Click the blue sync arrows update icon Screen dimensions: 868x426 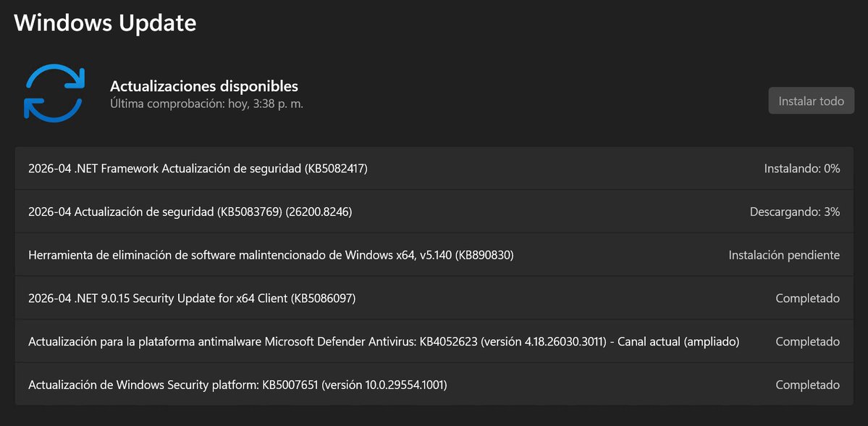pyautogui.click(x=54, y=93)
